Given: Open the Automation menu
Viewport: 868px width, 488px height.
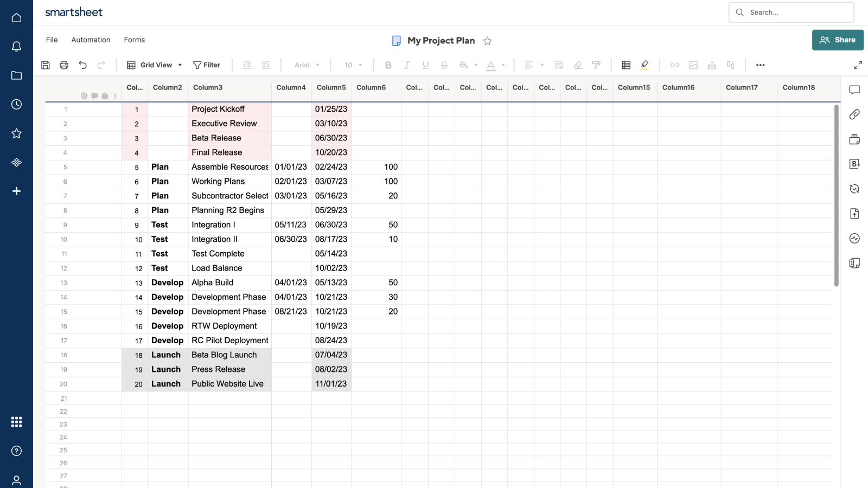Looking at the screenshot, I should click(x=91, y=40).
